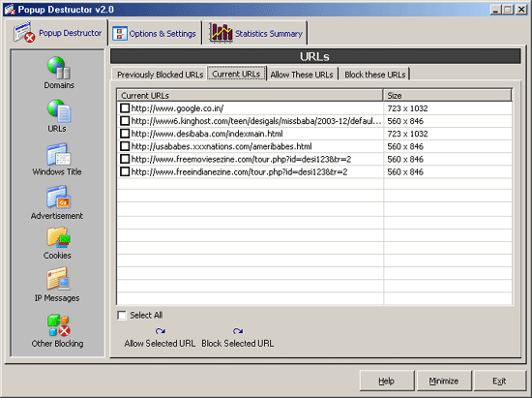Select the URLs sidebar icon
532x398 pixels.
(x=59, y=110)
